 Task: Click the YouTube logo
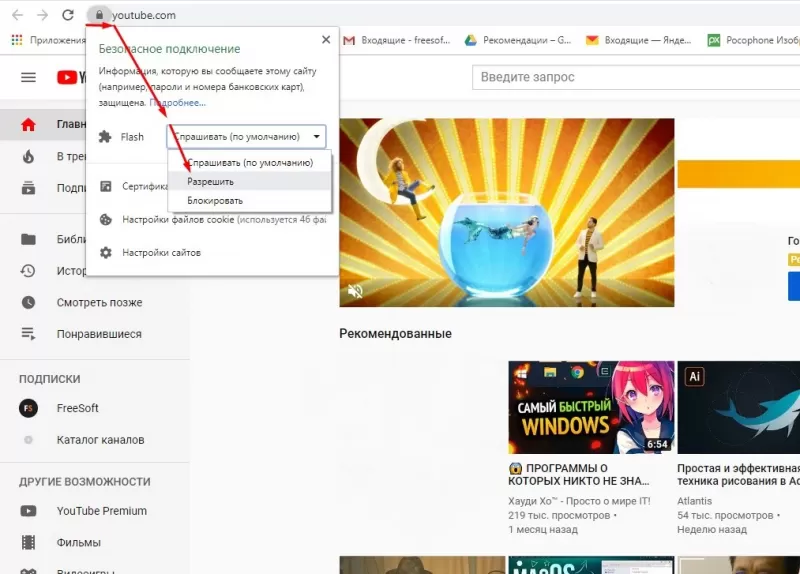pyautogui.click(x=71, y=77)
